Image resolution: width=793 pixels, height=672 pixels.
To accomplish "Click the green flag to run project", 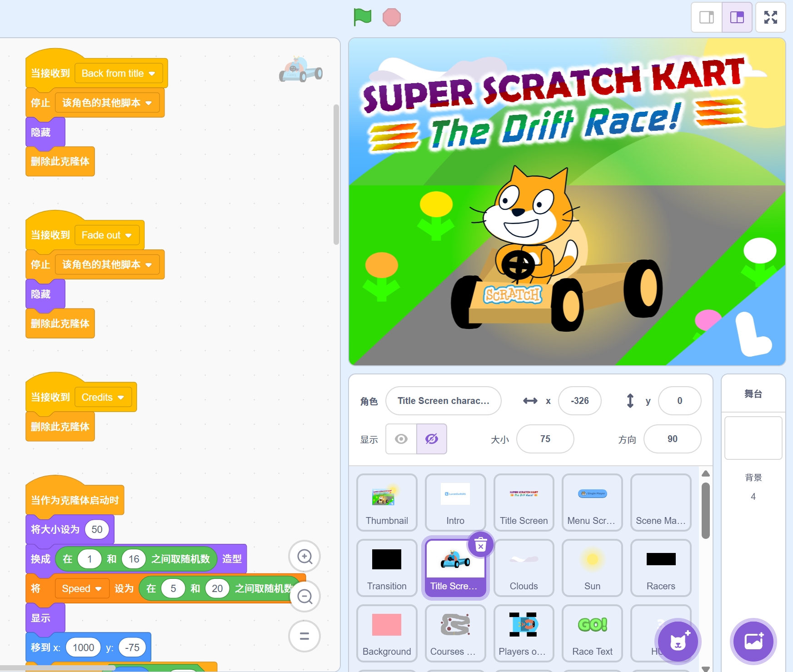I will (x=362, y=18).
